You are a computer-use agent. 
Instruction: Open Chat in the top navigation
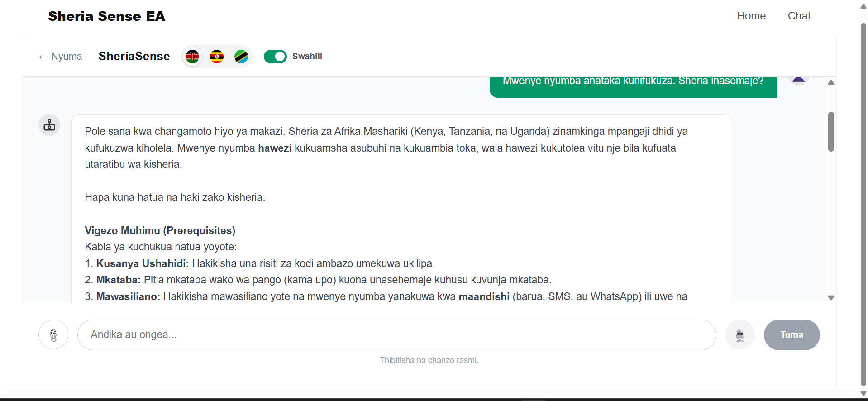click(799, 16)
